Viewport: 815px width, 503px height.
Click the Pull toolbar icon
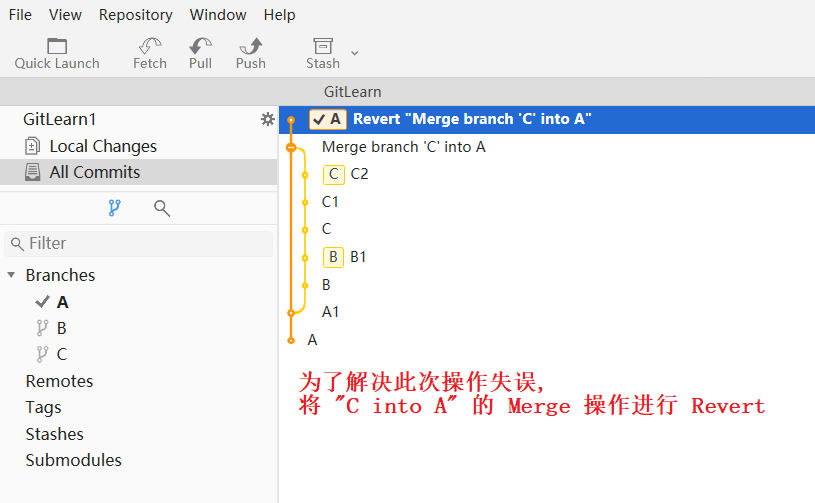tap(200, 46)
